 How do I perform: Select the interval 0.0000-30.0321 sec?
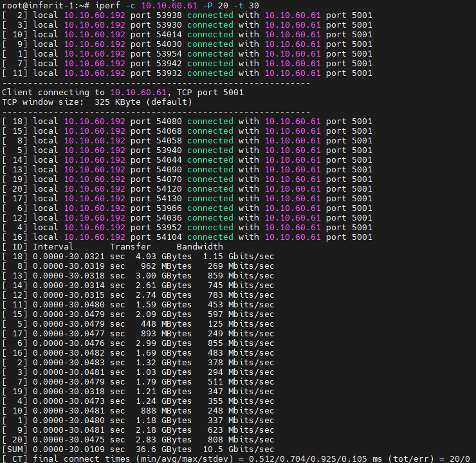coord(79,257)
